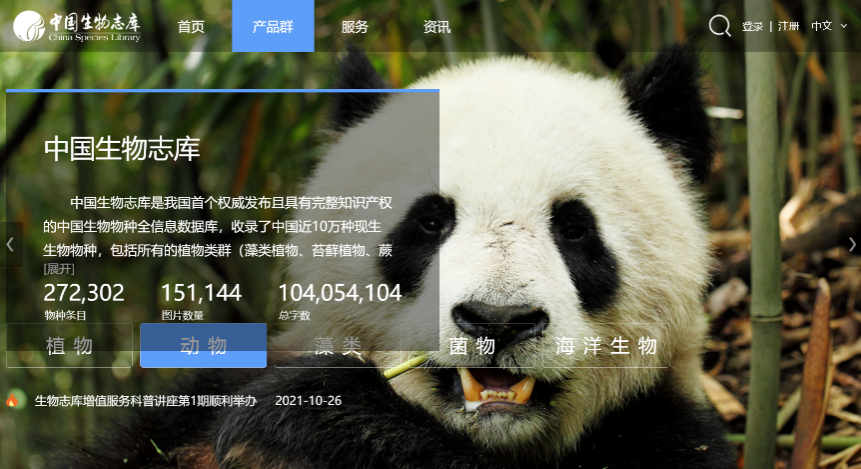This screenshot has width=861, height=469.
Task: Select the 菌物 category tab
Action: tap(472, 345)
